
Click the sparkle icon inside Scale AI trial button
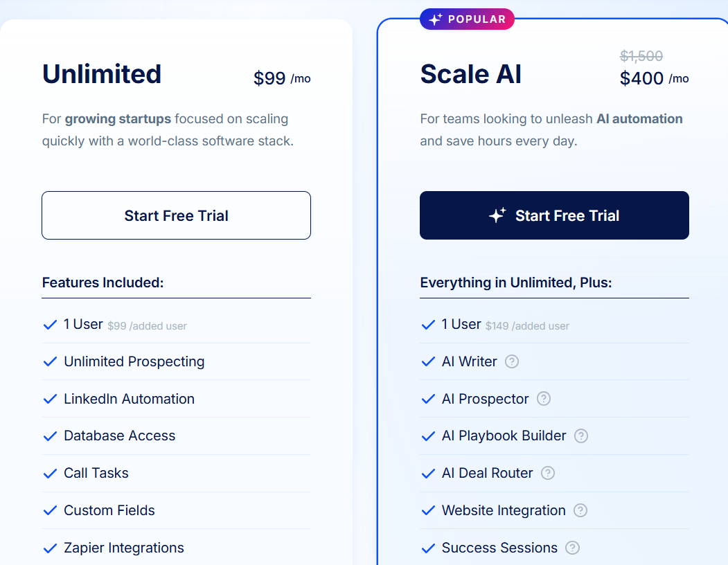(496, 215)
